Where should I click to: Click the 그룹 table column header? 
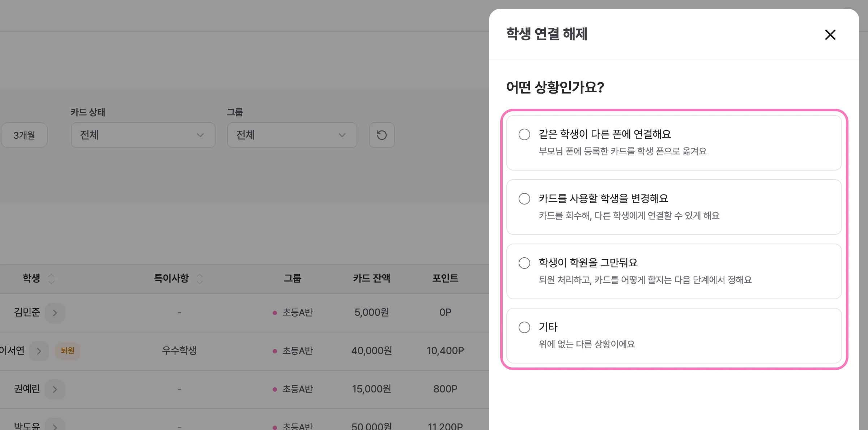click(x=292, y=278)
